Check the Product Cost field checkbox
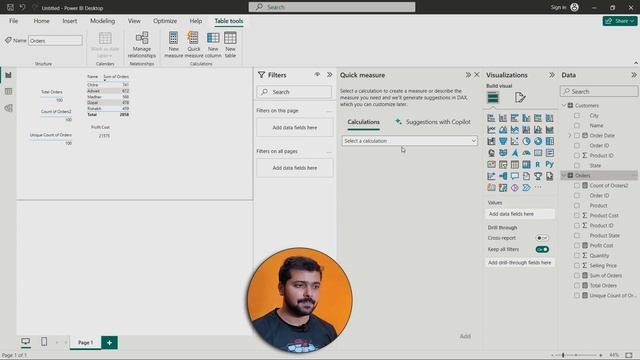The height and width of the screenshot is (360, 640). (577, 215)
